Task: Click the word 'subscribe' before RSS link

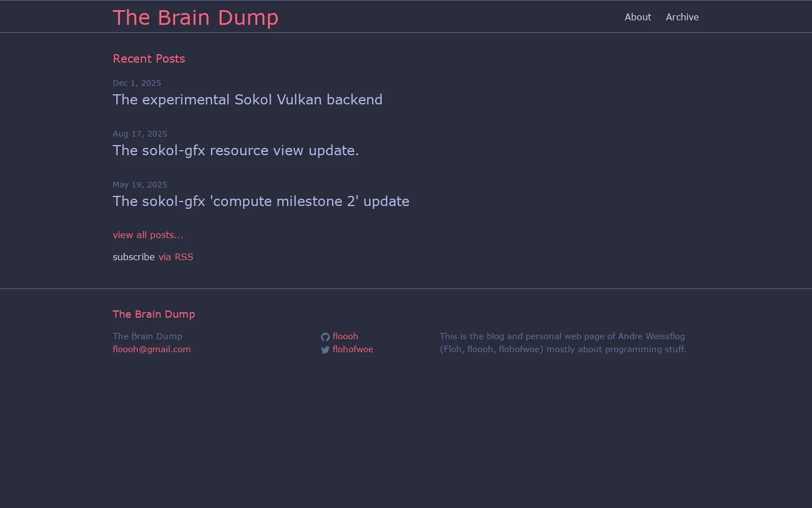Action: [134, 257]
